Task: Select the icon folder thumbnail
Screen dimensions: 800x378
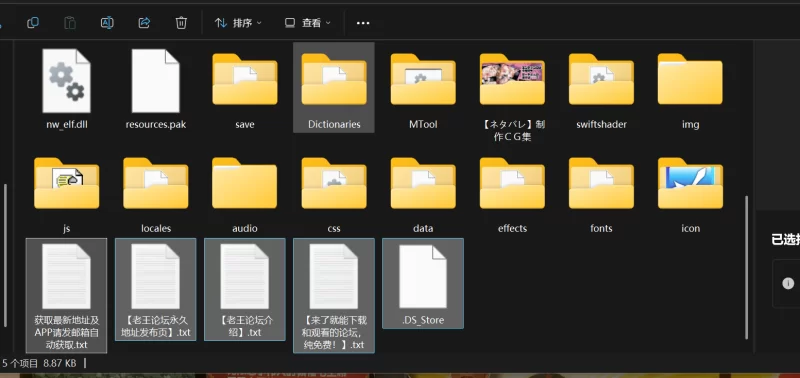Action: (690, 184)
